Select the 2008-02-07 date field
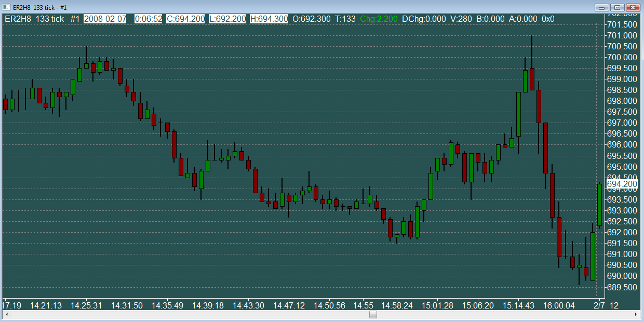The image size is (644, 322). [104, 19]
